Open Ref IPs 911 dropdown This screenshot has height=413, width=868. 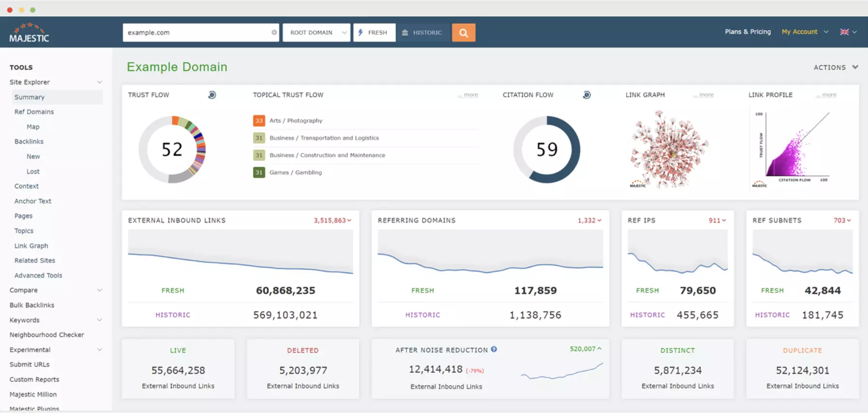(718, 220)
